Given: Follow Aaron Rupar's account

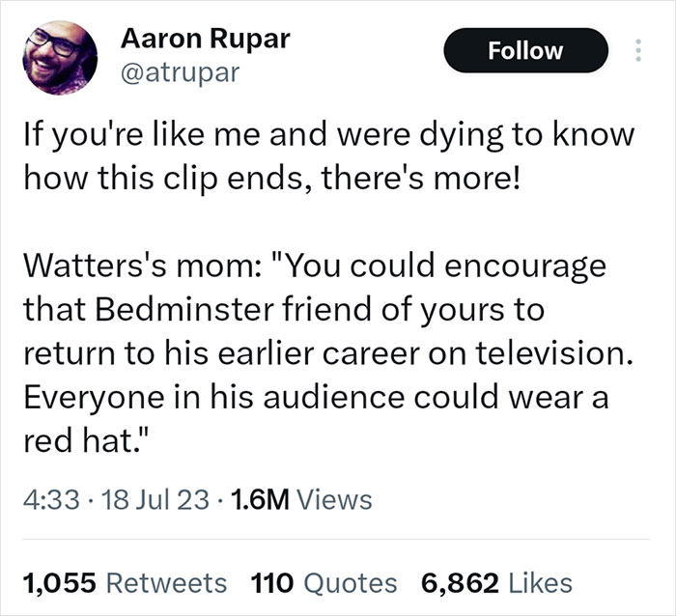Looking at the screenshot, I should click(524, 50).
